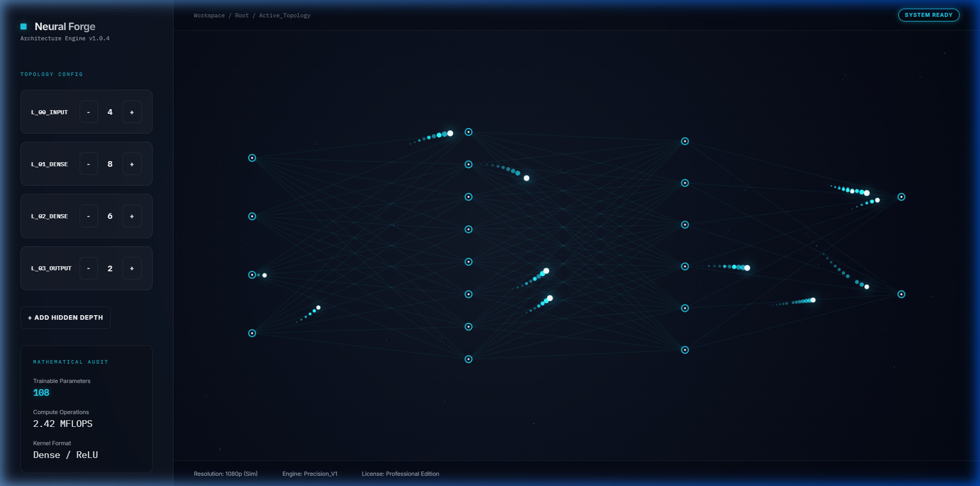Select the topmost input layer node
The height and width of the screenshot is (486, 980).
tap(252, 158)
